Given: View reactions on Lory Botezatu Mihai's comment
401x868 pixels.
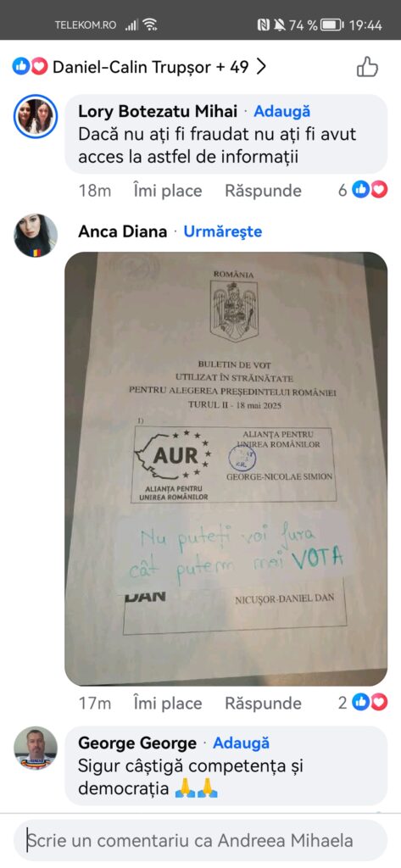Looking at the screenshot, I should click(x=363, y=191).
